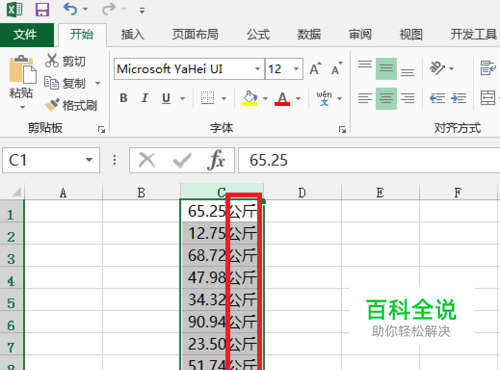Viewport: 500px width, 370px height.
Task: Switch to the 开发工具 tab
Action: pyautogui.click(x=474, y=35)
